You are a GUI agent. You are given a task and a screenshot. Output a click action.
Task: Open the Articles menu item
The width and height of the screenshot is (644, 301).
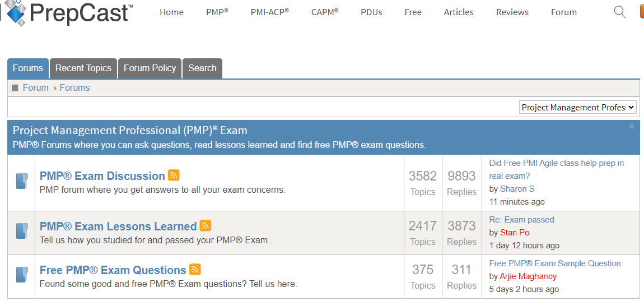(x=459, y=12)
